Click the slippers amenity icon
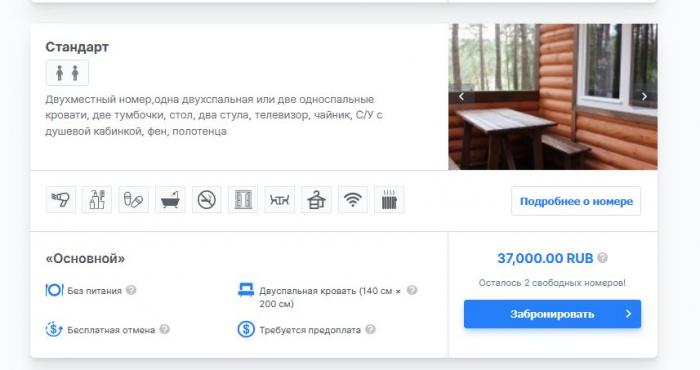 point(133,200)
